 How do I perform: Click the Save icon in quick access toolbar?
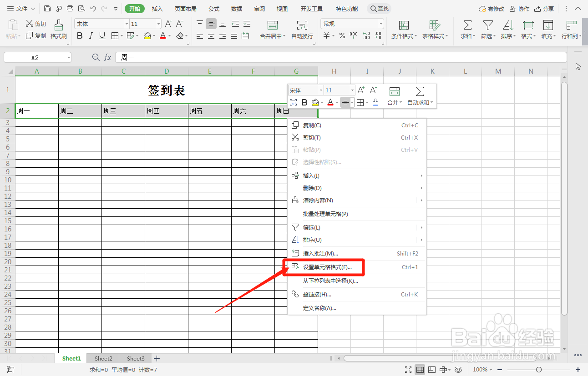(47, 9)
